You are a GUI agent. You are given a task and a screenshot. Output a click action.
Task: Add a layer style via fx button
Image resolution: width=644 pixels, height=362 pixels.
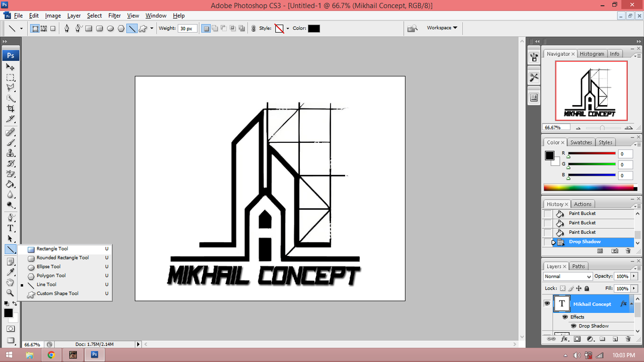565,339
